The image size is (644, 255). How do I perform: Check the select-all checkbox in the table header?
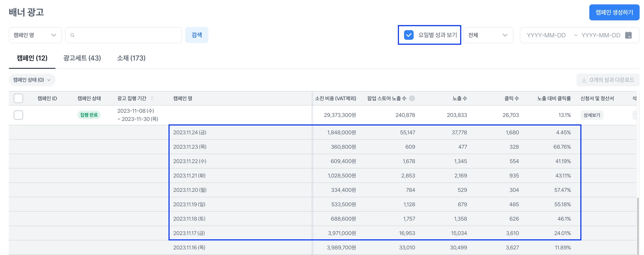19,98
